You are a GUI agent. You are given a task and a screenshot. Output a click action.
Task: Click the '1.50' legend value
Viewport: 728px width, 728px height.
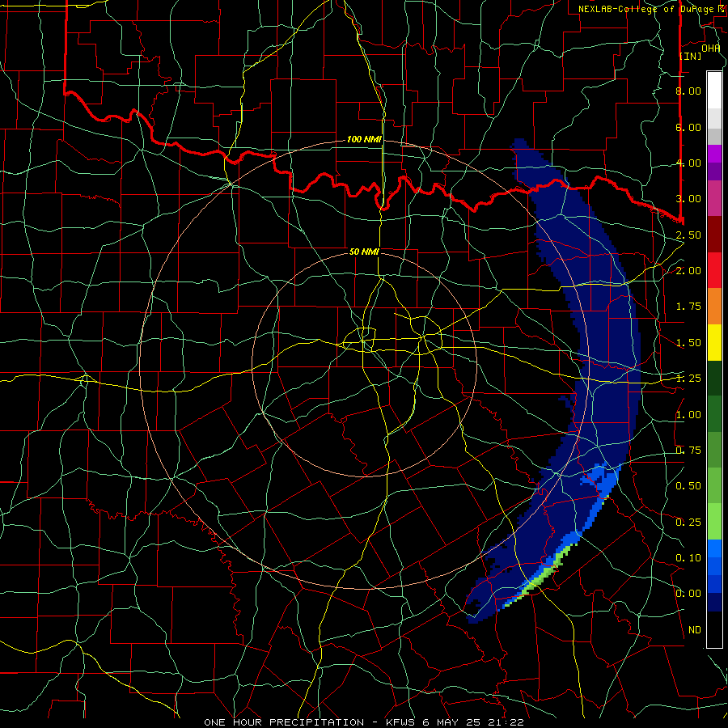tap(688, 343)
